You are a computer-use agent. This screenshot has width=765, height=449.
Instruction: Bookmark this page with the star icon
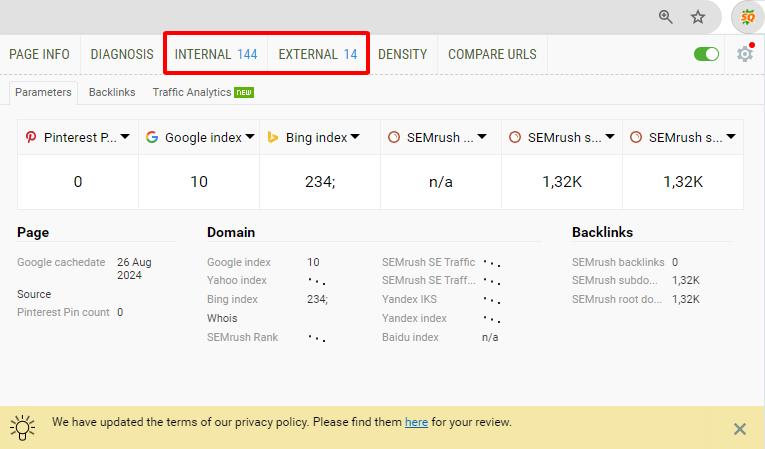pos(698,17)
